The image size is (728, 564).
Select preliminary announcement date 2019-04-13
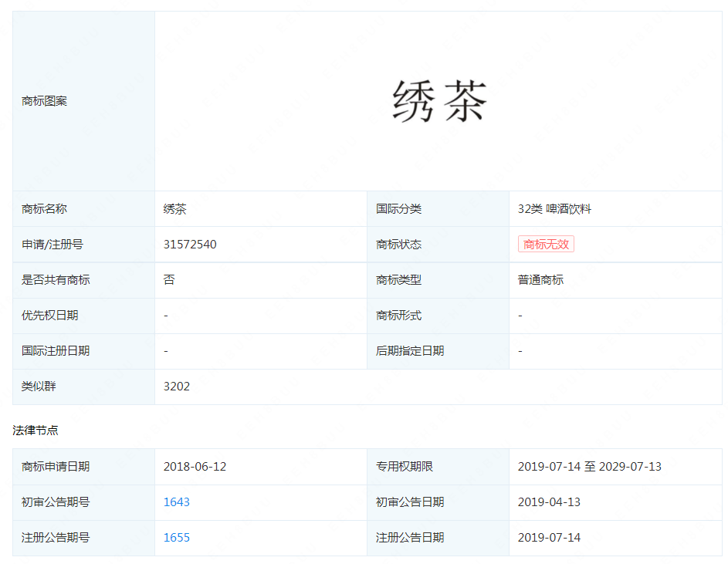(x=549, y=502)
